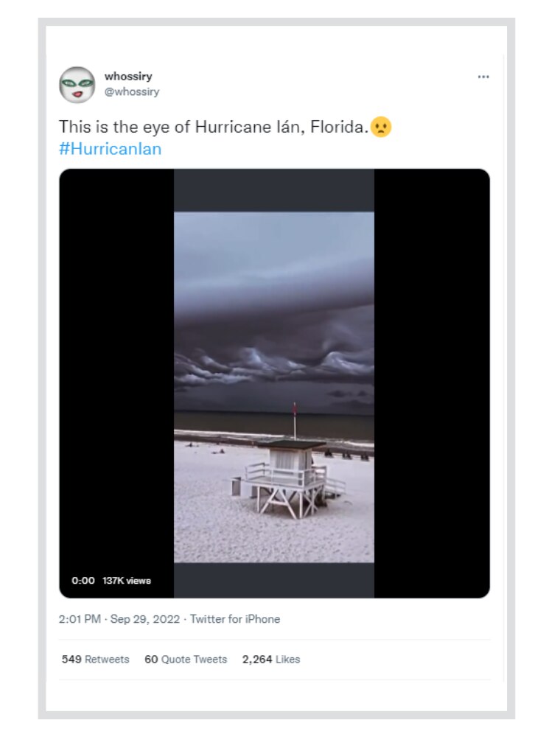The image size is (560, 737).
Task: Click the 137K views label
Action: click(x=127, y=581)
